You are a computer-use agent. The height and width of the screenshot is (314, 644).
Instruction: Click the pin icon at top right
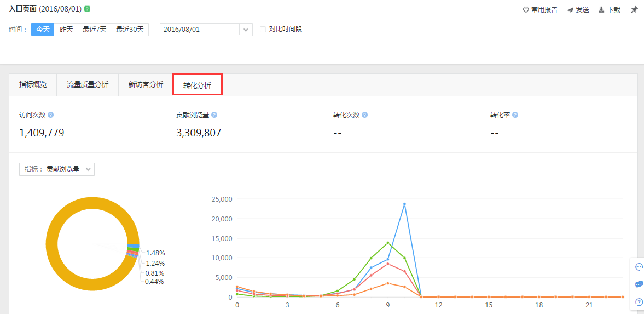(634, 10)
